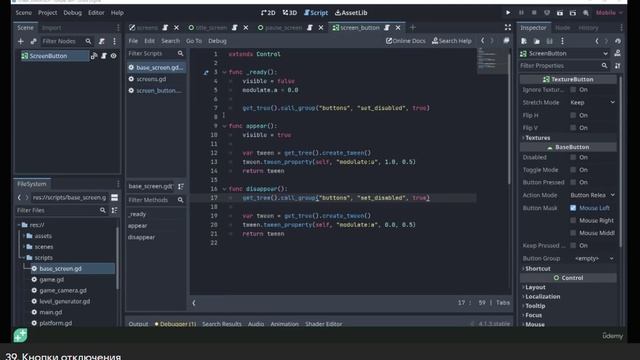Select base_screen.gd in scripts list
The image size is (640, 360).
tap(156, 67)
